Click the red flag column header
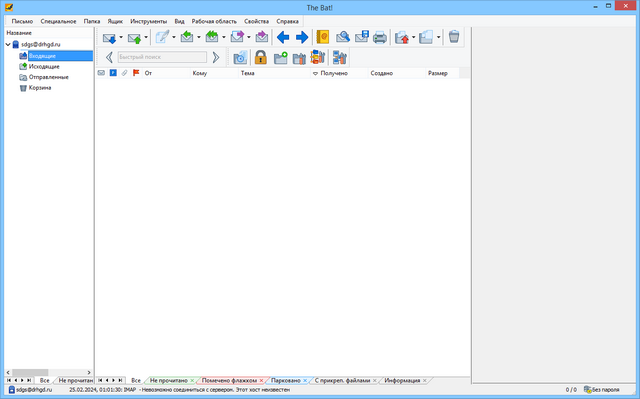The width and height of the screenshot is (640, 399). (136, 73)
